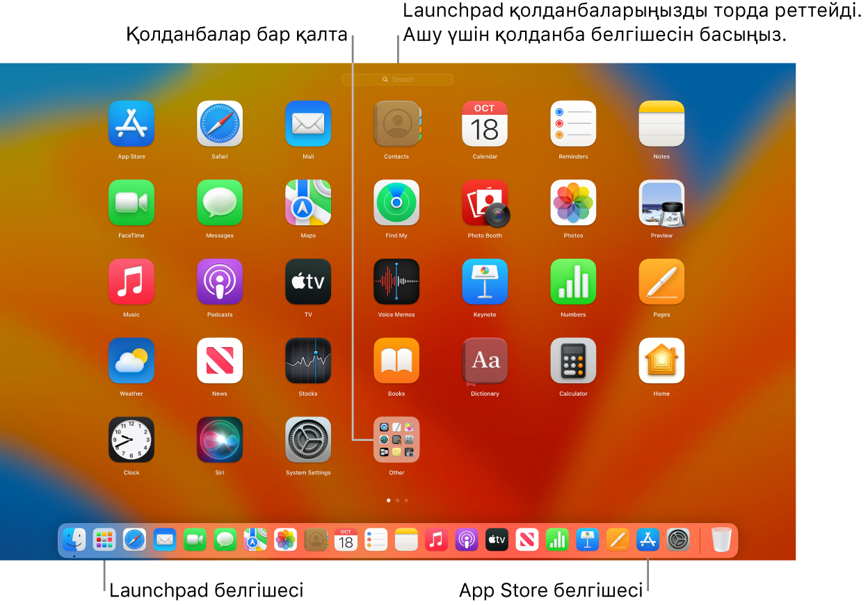Expand the Other apps folder
The image size is (868, 605).
(396, 439)
